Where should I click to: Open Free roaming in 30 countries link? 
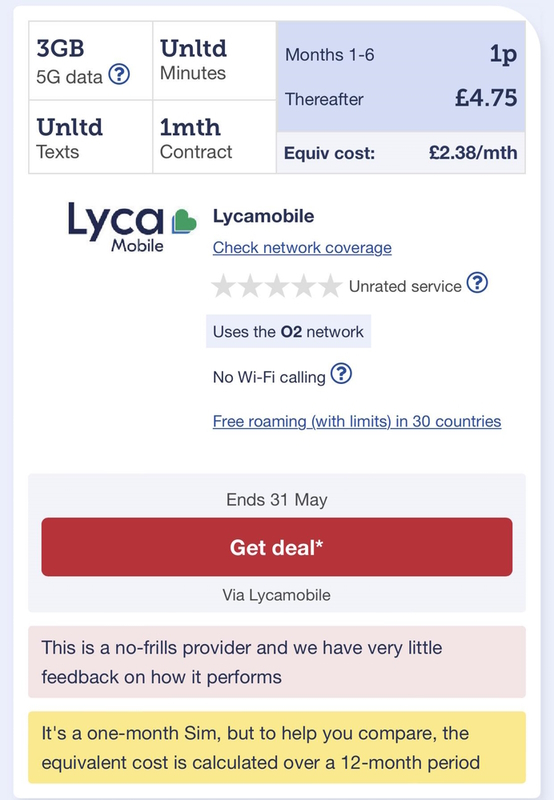click(357, 421)
